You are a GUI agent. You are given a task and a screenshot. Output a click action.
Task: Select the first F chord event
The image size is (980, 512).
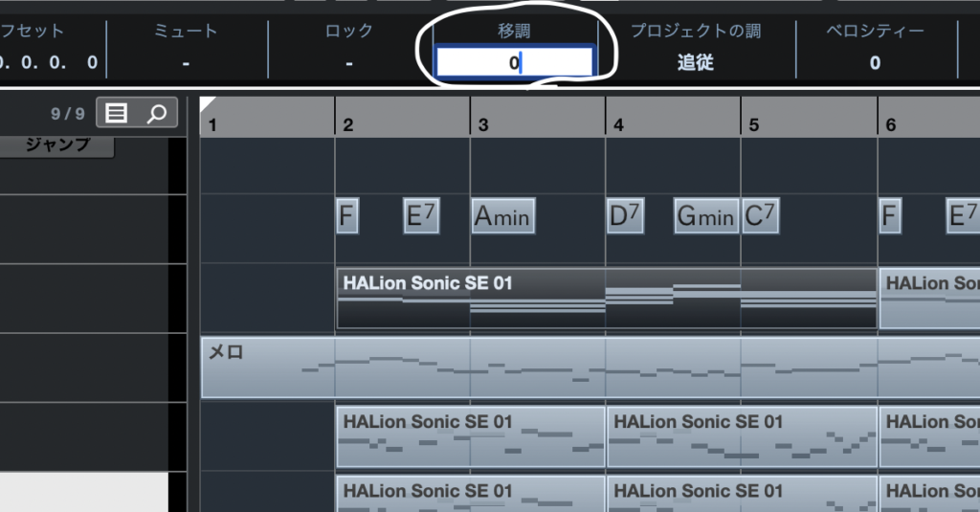[x=347, y=216]
